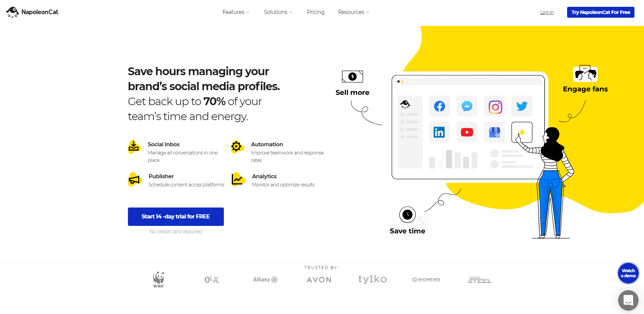Click the Social Inbox download icon

[x=134, y=147]
